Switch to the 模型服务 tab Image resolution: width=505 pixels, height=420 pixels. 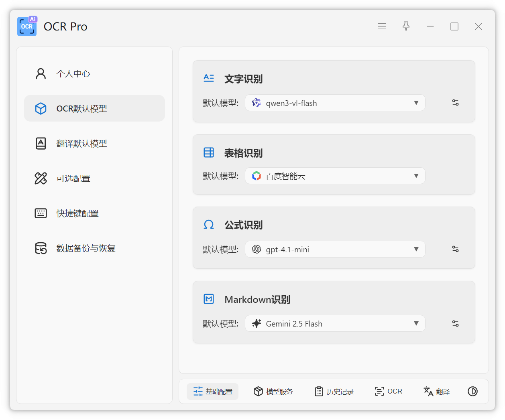[273, 392]
